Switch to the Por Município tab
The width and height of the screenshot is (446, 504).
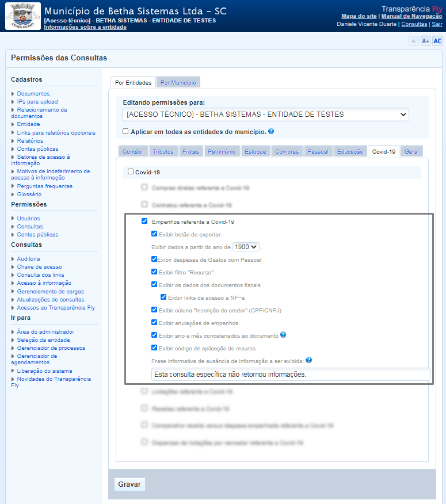(178, 82)
